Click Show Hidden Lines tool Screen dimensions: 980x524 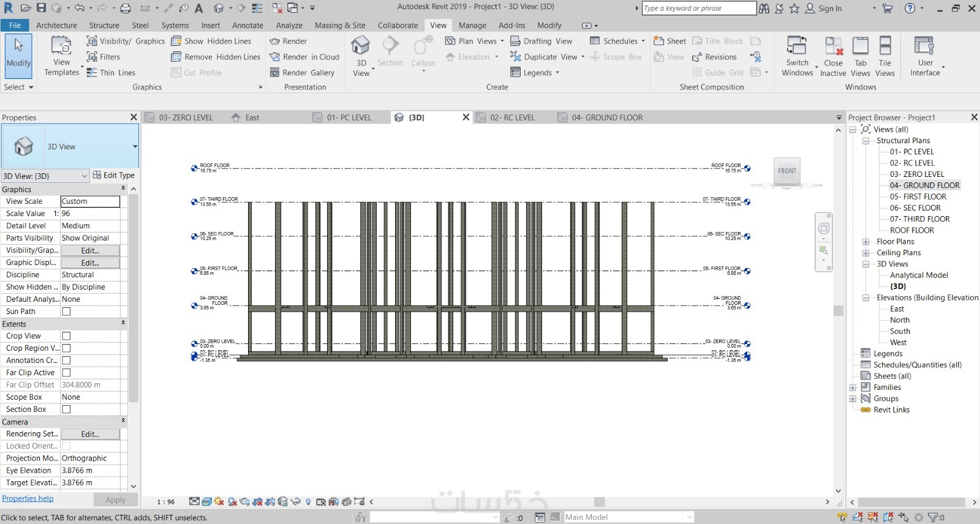211,41
